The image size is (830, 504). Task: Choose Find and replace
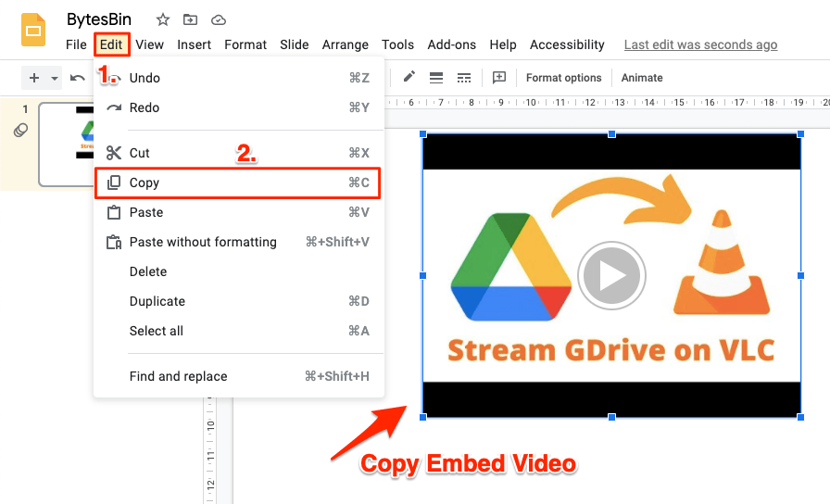239,376
